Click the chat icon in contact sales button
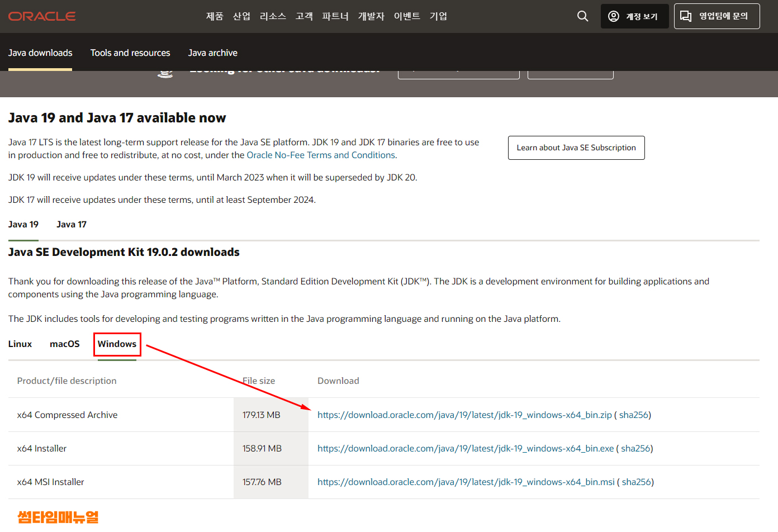This screenshot has height=532, width=778. [x=686, y=16]
